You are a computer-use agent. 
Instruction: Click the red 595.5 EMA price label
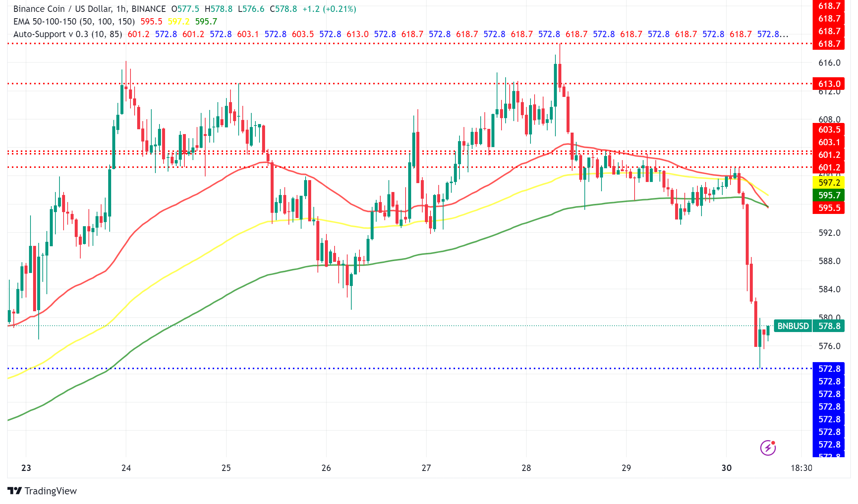pyautogui.click(x=829, y=208)
